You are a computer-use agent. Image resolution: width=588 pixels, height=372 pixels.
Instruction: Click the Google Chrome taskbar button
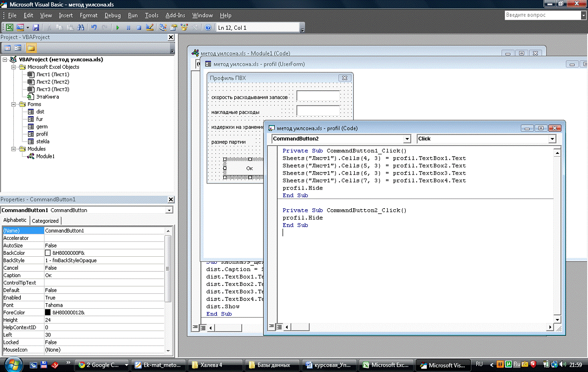tap(102, 365)
